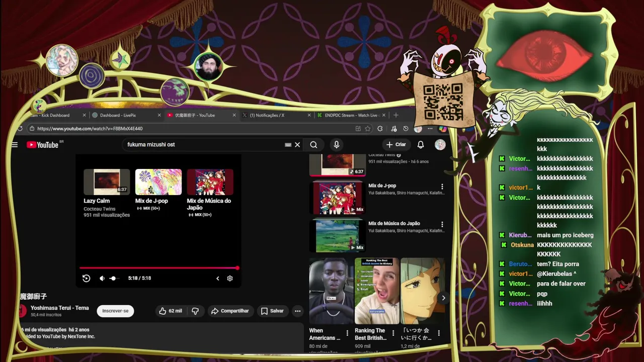
Task: Reload the page with the refresh icon
Action: coord(20,129)
